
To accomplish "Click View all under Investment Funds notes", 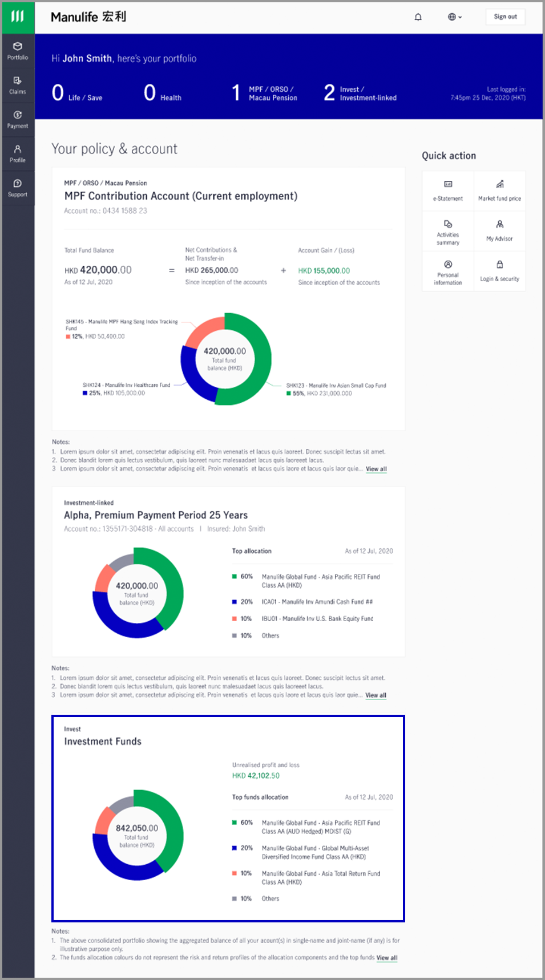I will click(387, 958).
